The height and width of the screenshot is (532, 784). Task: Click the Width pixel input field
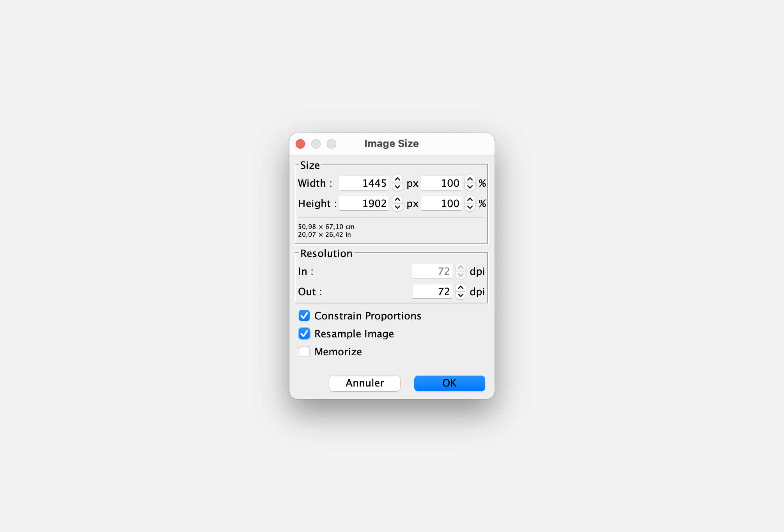tap(364, 183)
